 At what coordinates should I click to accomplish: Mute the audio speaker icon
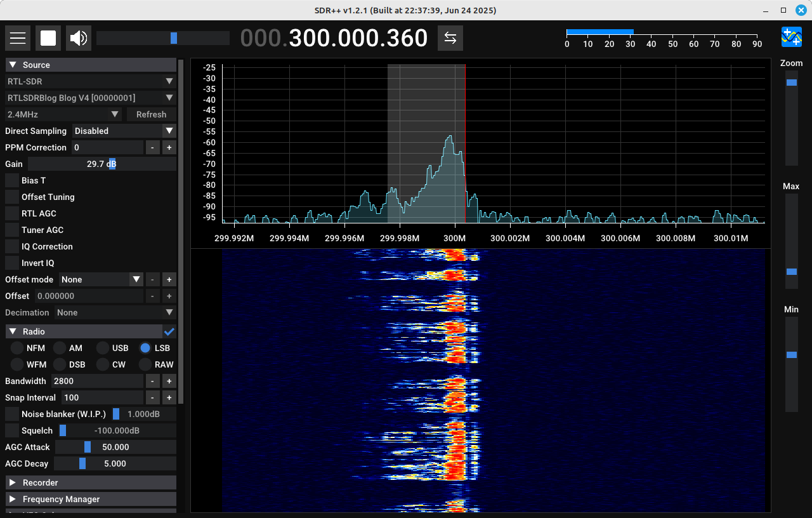79,38
